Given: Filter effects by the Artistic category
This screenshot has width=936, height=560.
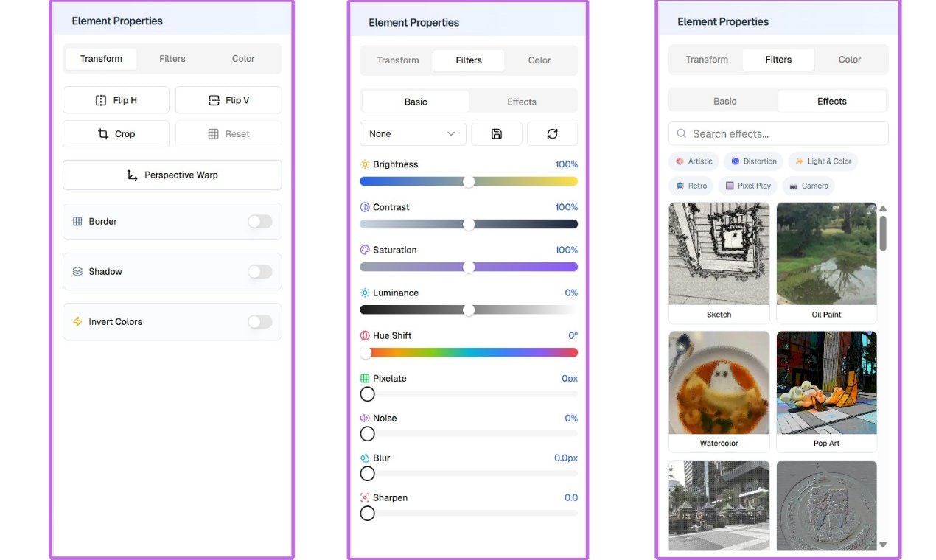Looking at the screenshot, I should pos(693,161).
